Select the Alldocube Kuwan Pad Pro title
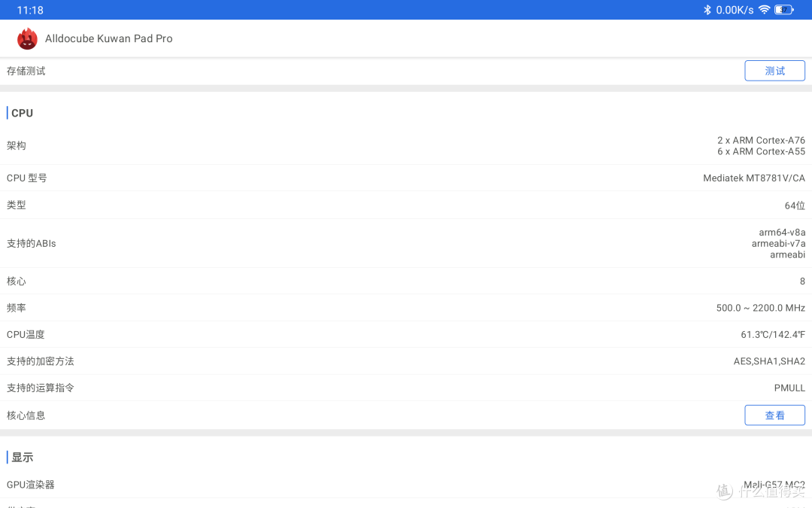Screen dimensions: 812x508 pos(109,39)
